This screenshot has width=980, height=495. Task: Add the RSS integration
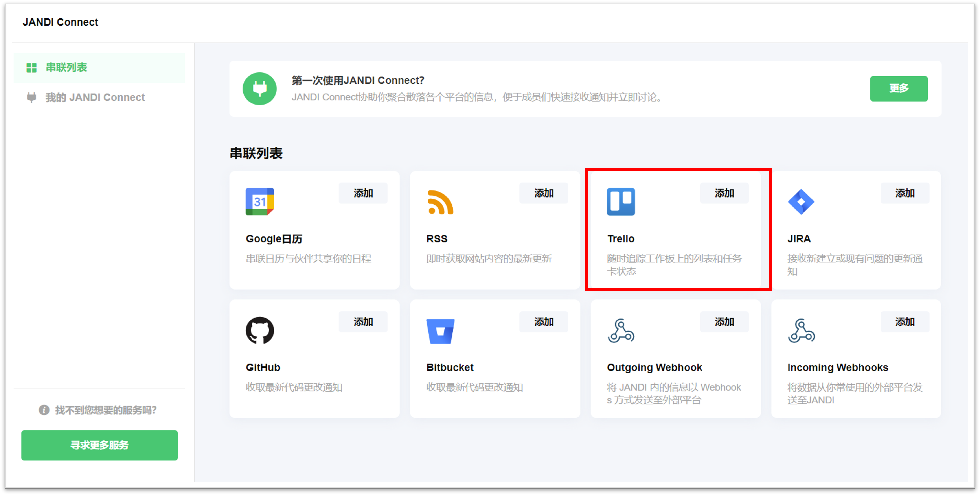[x=543, y=193]
